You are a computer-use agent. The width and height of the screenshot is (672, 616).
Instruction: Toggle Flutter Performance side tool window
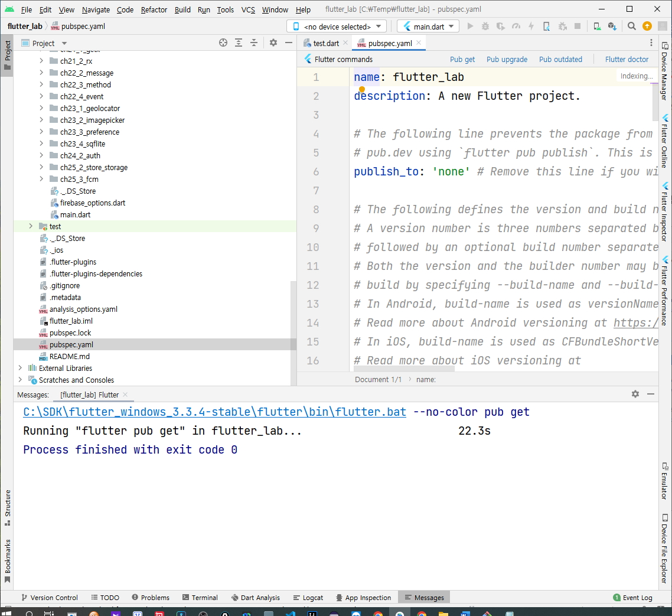click(665, 291)
